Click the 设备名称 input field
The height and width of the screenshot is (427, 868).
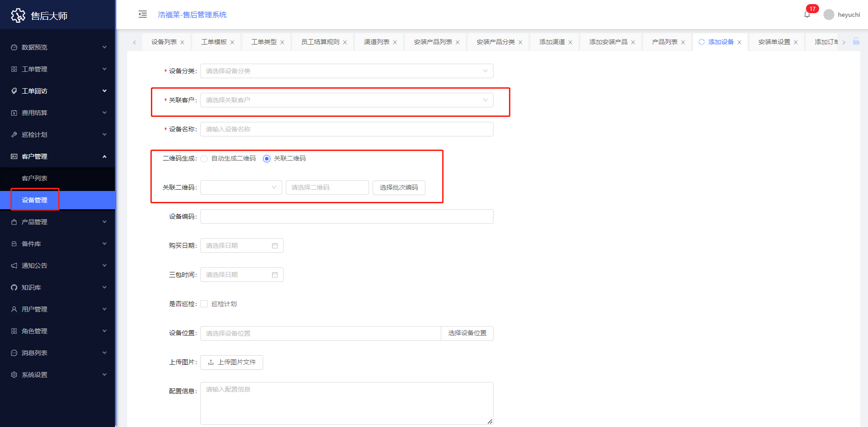346,129
